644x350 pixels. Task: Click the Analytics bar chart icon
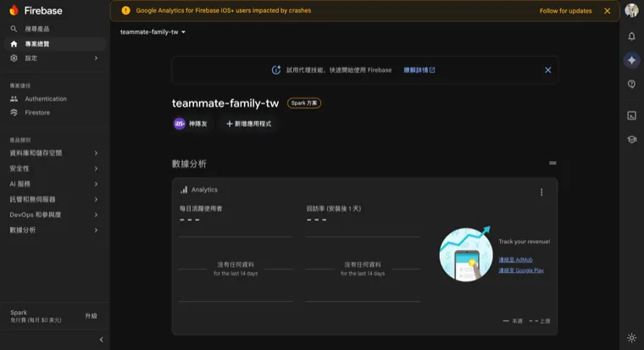(x=184, y=190)
